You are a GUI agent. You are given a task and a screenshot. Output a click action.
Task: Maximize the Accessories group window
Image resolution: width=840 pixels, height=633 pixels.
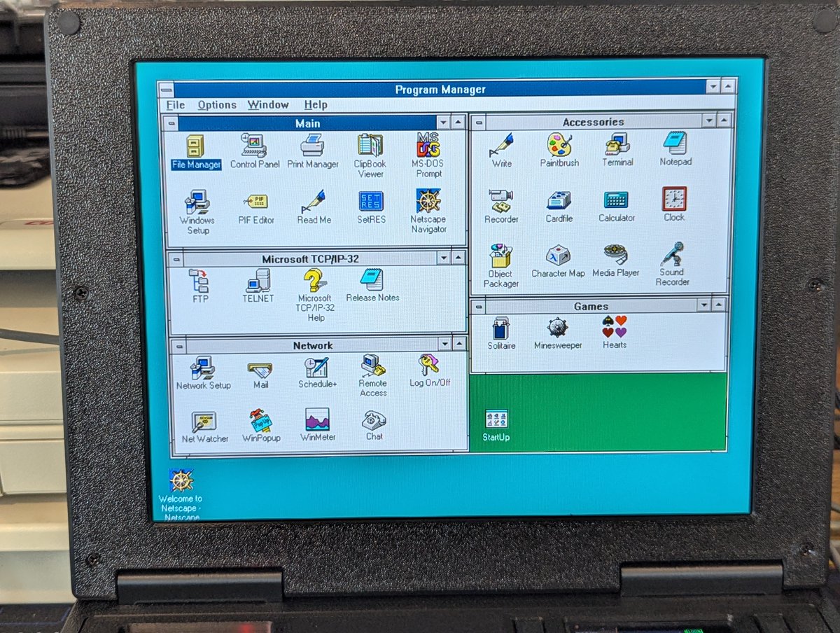coord(723,120)
